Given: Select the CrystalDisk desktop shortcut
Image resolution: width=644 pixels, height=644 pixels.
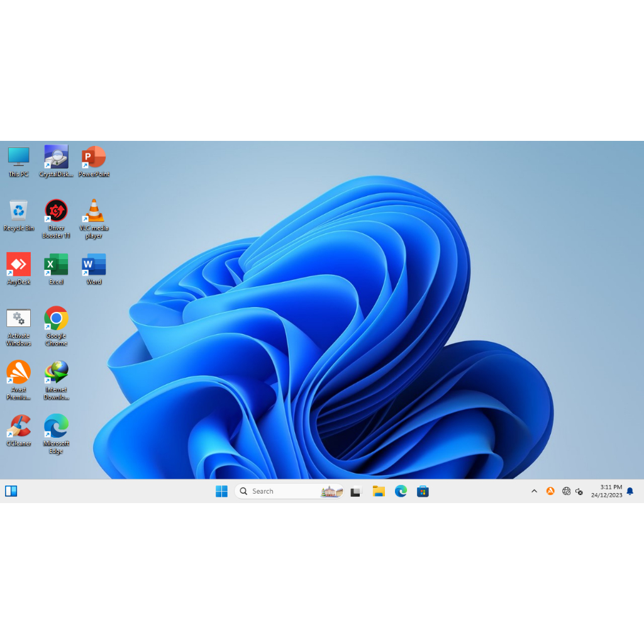Looking at the screenshot, I should pos(56,157).
